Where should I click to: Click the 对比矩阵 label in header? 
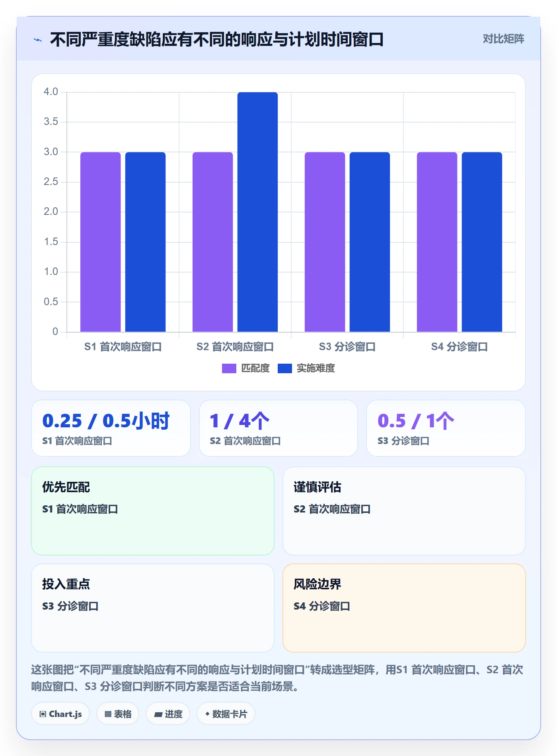(503, 39)
